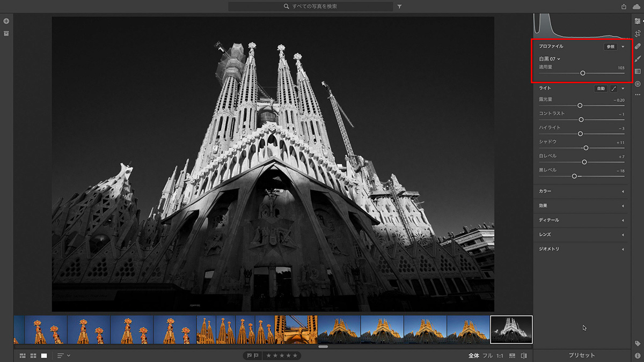Viewport: 644px width, 362px height.
Task: Switch to single photo detail view
Action: click(x=44, y=356)
